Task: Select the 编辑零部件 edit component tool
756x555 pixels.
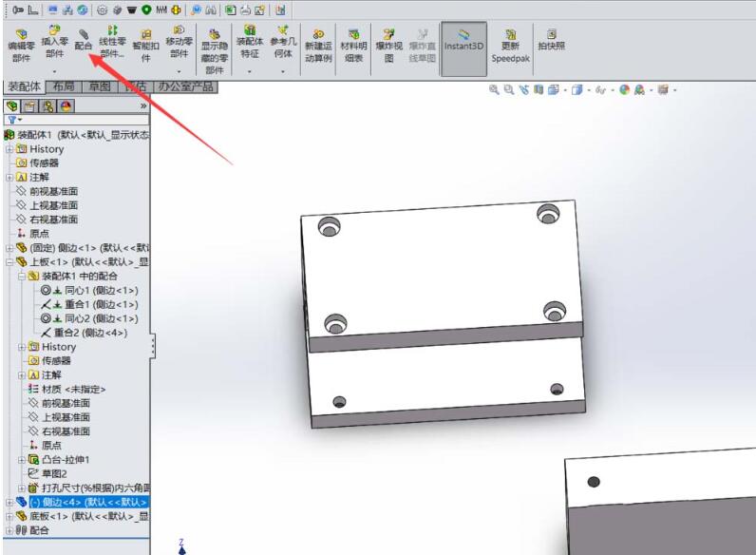Action: pos(19,43)
